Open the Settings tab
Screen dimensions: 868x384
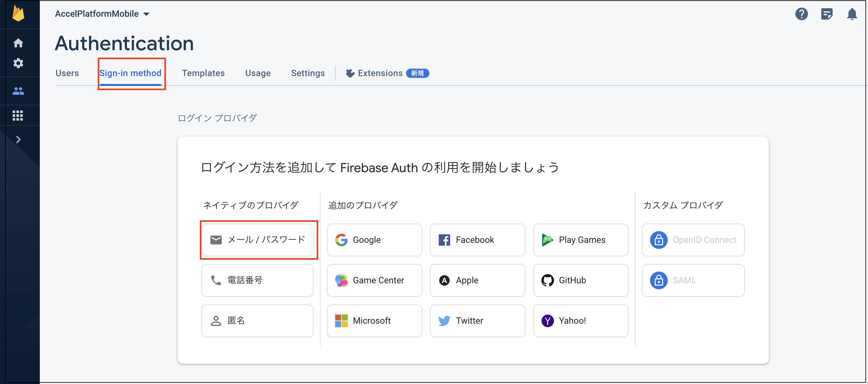point(308,73)
